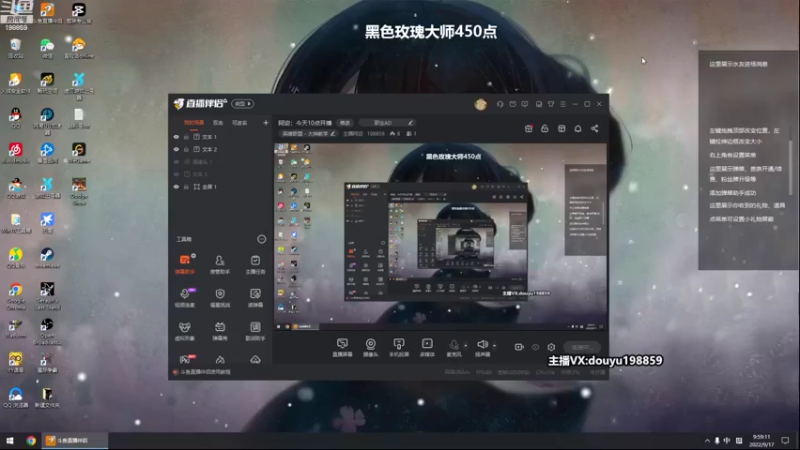This screenshot has width=800, height=450.
Task: Show hidden icons in the system tray
Action: click(707, 440)
